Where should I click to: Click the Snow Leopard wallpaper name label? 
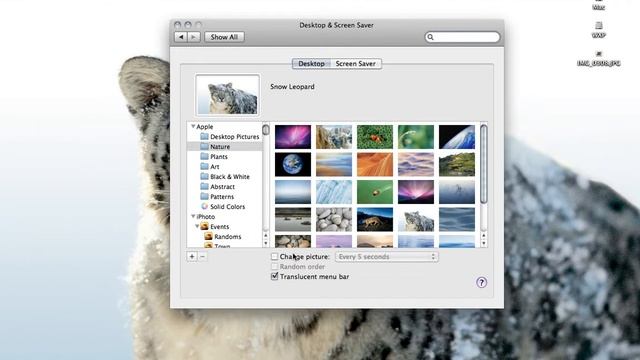pos(292,87)
